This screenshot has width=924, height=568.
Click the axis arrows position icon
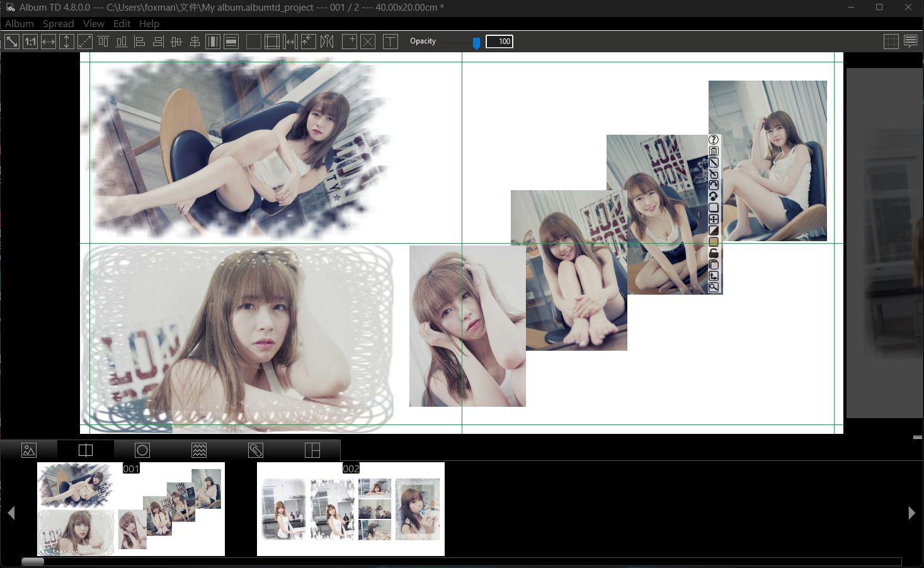714,276
